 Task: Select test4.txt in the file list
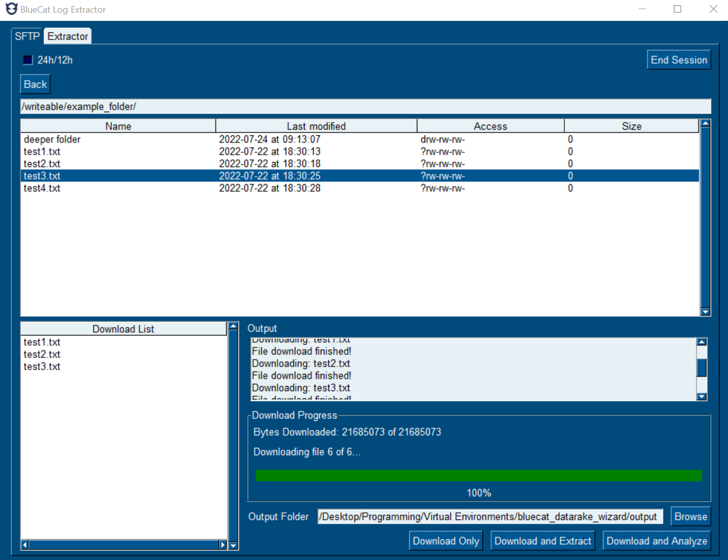click(42, 188)
